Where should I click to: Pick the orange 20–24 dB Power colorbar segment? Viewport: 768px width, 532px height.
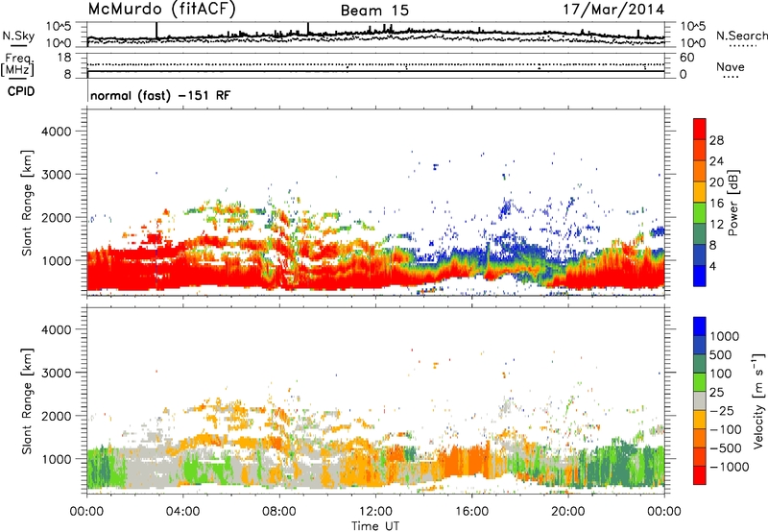tap(700, 172)
